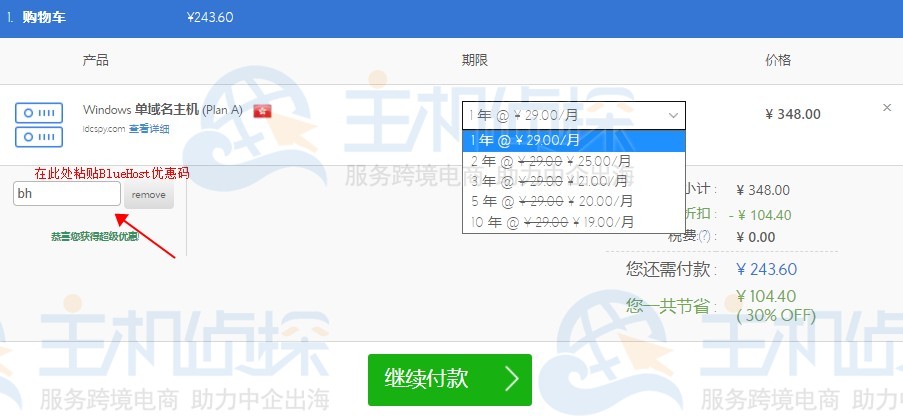Choose the 3 年 @ ¥21.00/月 option
Image resolution: width=903 pixels, height=419 pixels.
pos(574,181)
